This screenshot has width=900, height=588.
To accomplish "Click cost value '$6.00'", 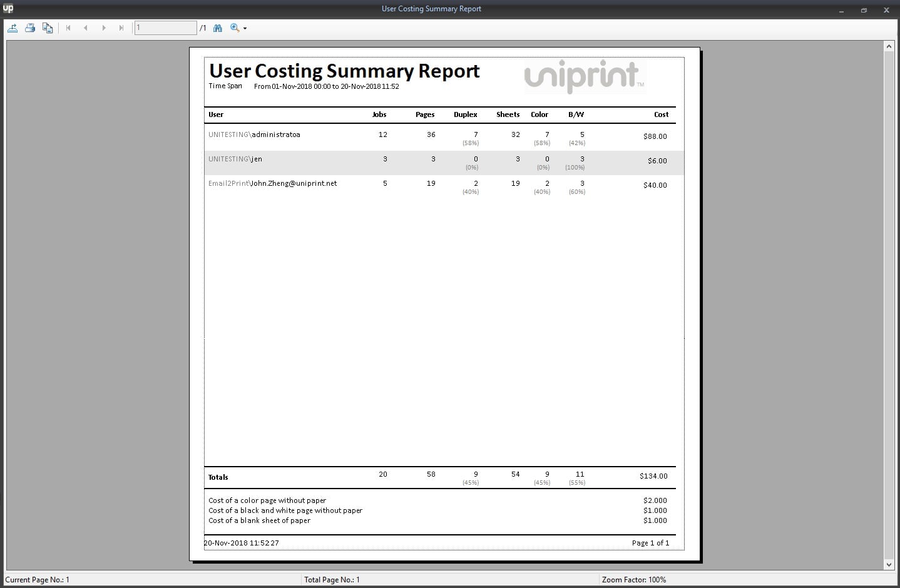I will pos(657,161).
